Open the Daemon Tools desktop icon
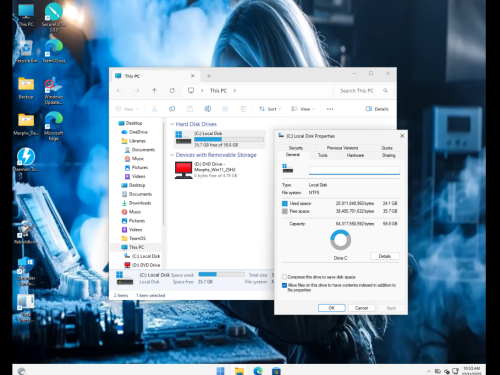The image size is (500, 375). [x=26, y=160]
